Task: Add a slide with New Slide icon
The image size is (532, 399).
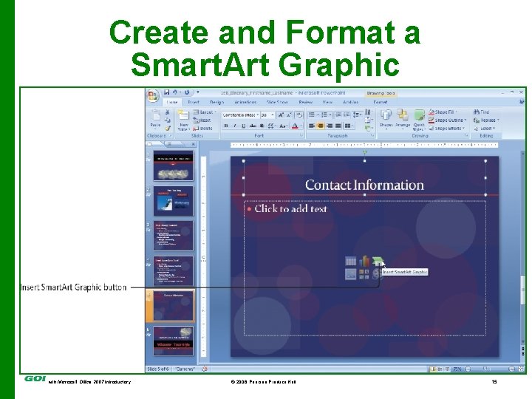Action: coord(183,115)
